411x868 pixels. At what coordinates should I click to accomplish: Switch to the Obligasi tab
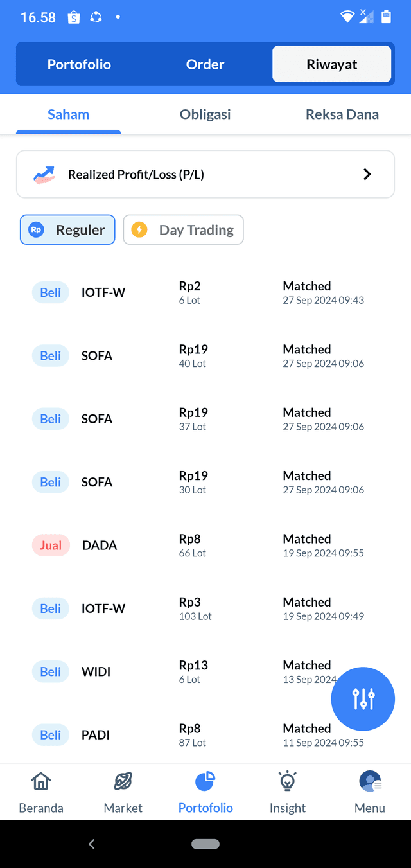[x=205, y=114]
